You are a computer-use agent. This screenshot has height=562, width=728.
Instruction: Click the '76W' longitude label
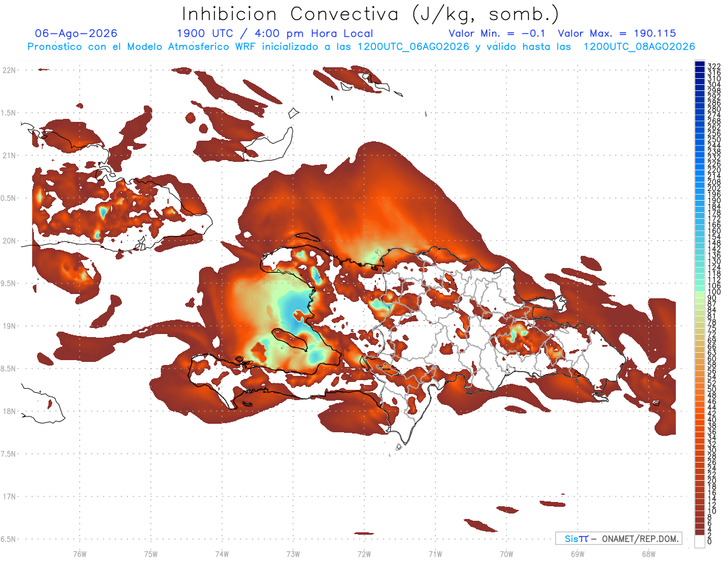click(79, 554)
